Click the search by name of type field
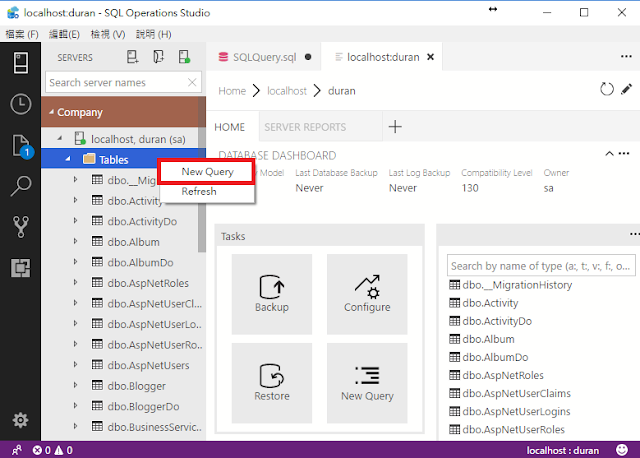The image size is (640, 458). pos(541,266)
